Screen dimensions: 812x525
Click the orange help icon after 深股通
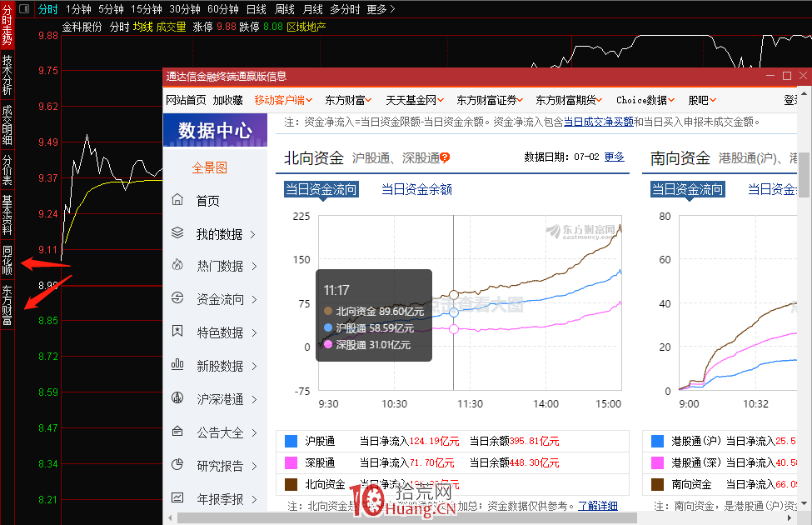pos(445,157)
